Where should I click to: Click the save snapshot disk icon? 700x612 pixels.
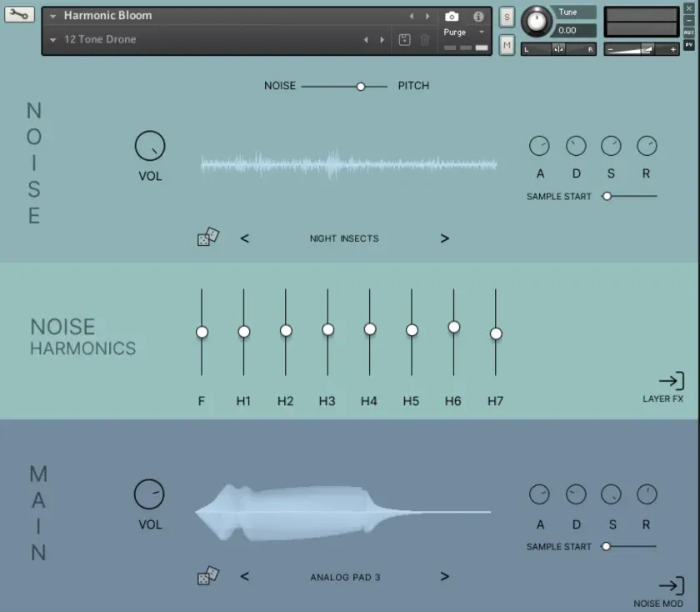(x=404, y=39)
